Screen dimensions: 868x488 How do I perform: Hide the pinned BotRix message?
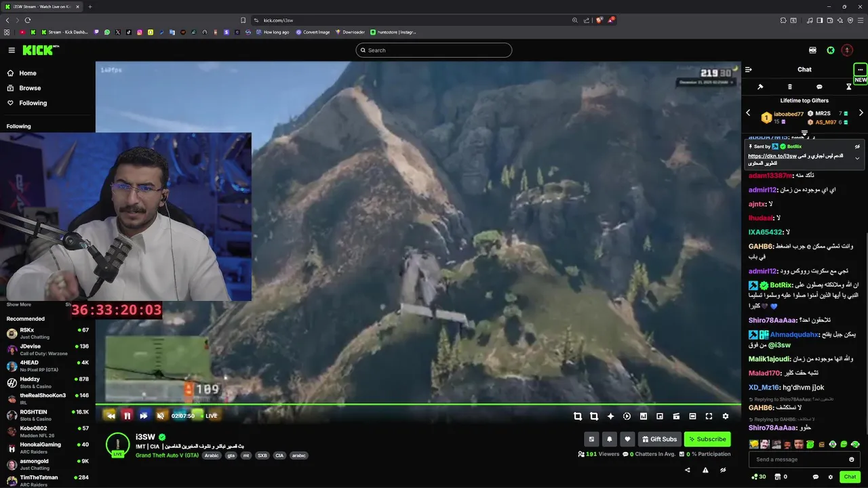(x=857, y=146)
